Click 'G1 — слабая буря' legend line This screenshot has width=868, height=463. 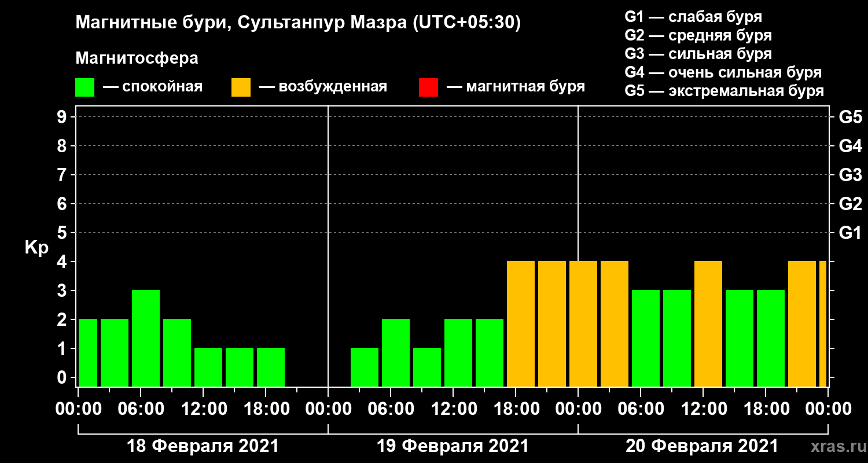tap(693, 16)
